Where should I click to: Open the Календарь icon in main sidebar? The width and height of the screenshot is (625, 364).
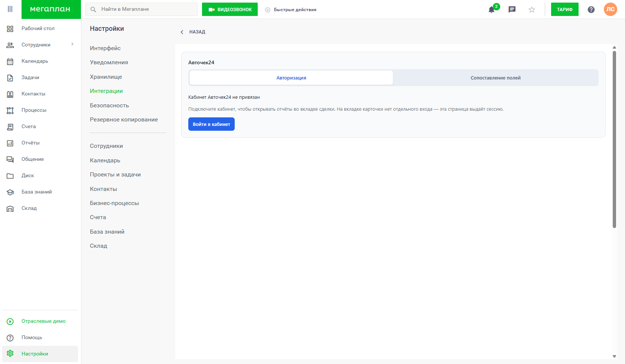10,61
